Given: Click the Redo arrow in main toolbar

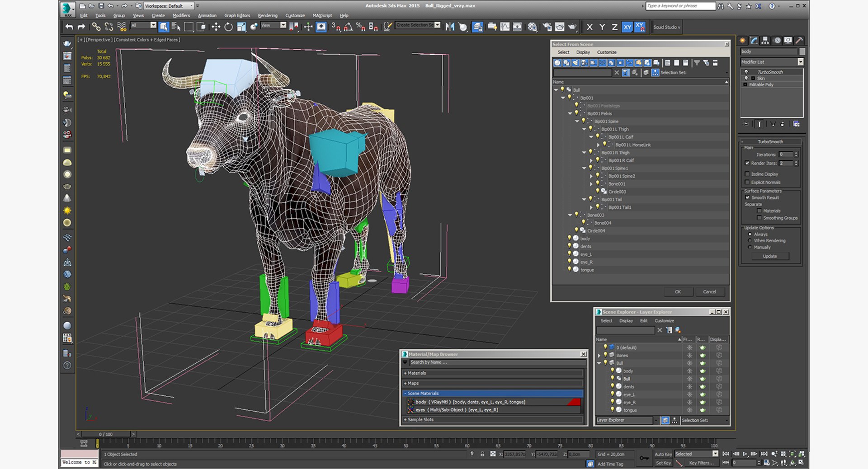Looking at the screenshot, I should (x=81, y=27).
